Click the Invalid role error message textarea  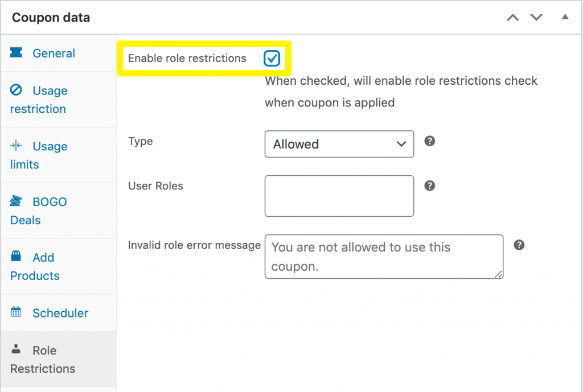coord(384,257)
